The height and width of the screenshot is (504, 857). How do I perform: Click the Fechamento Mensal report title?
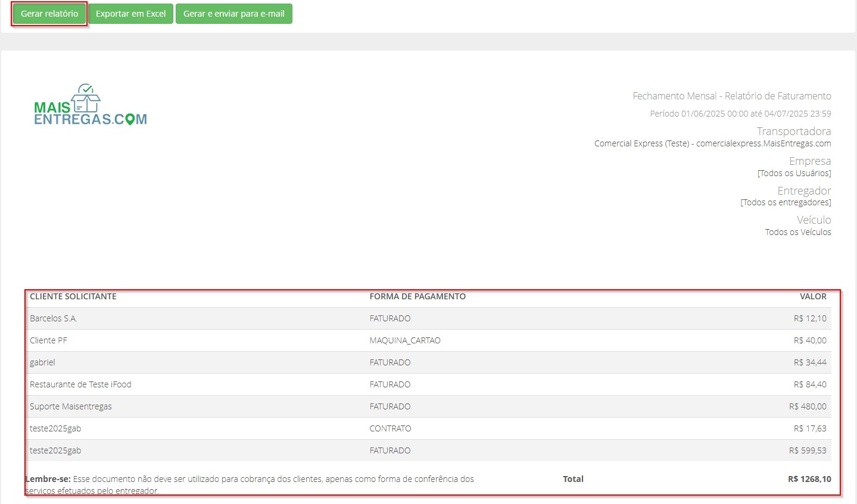pos(732,96)
